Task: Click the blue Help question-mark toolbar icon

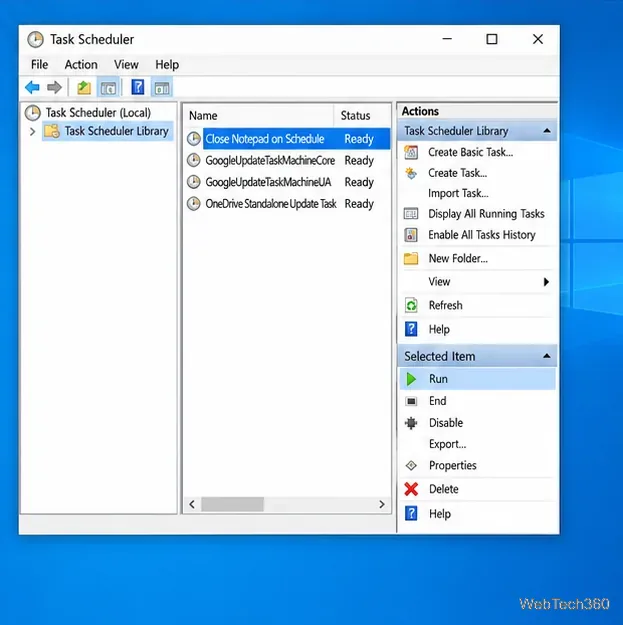Action: [138, 87]
